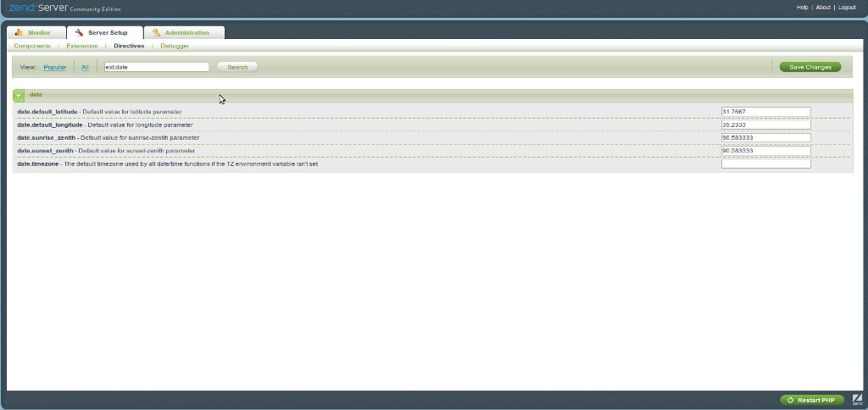
Task: Collapse the date section arrow
Action: [19, 96]
